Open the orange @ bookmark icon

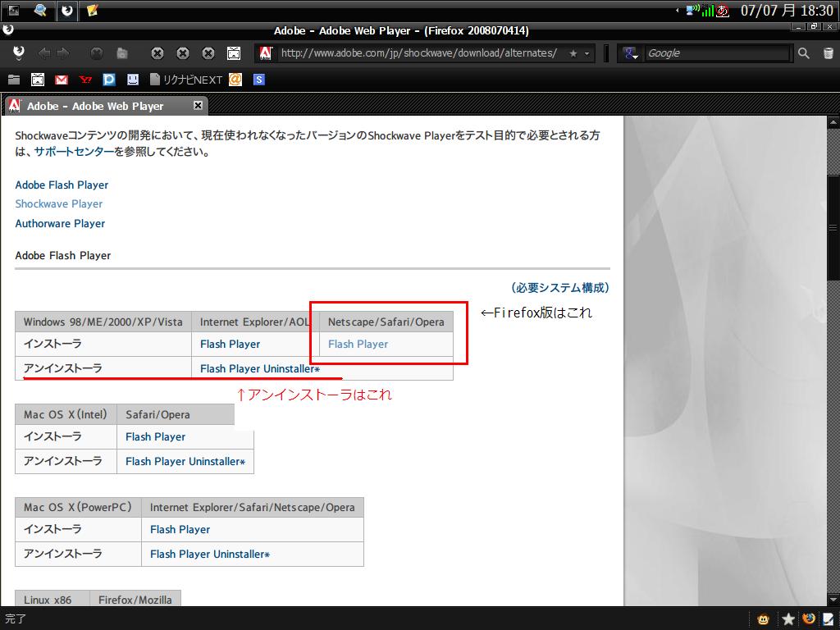click(x=235, y=80)
